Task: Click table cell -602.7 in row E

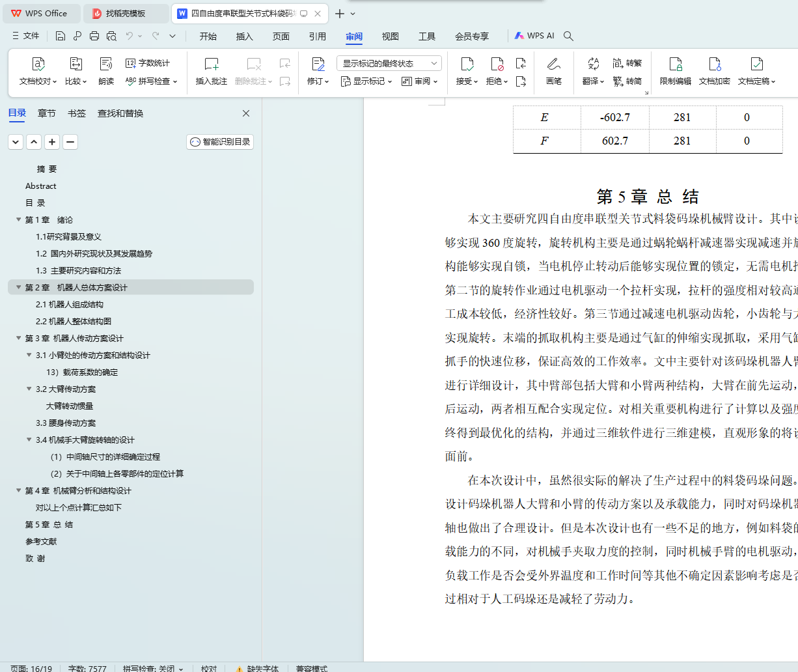Action: (614, 117)
